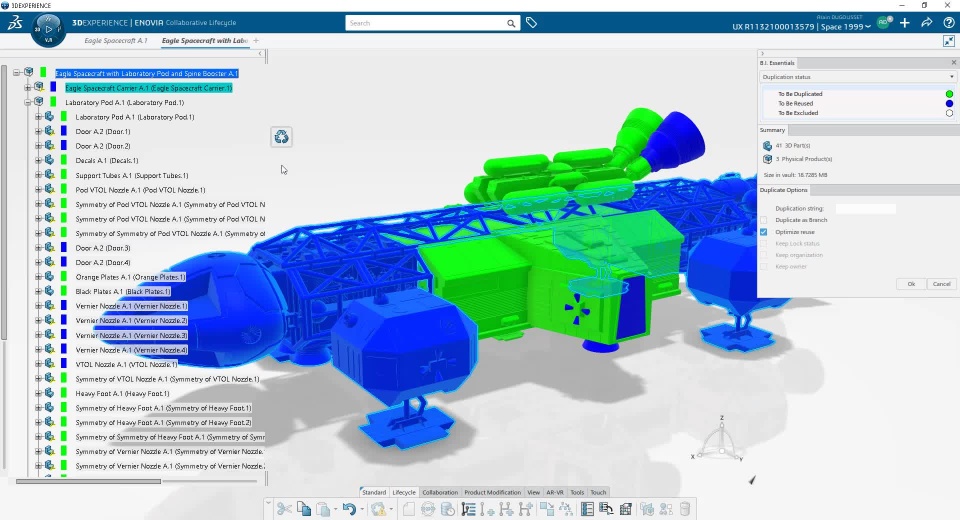Click the Cancel button in duplicate panel
This screenshot has width=960, height=520.
point(942,284)
